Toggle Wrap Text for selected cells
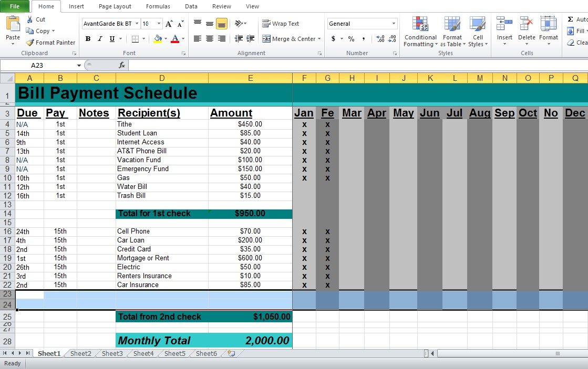This screenshot has height=369, width=588. pyautogui.click(x=281, y=24)
